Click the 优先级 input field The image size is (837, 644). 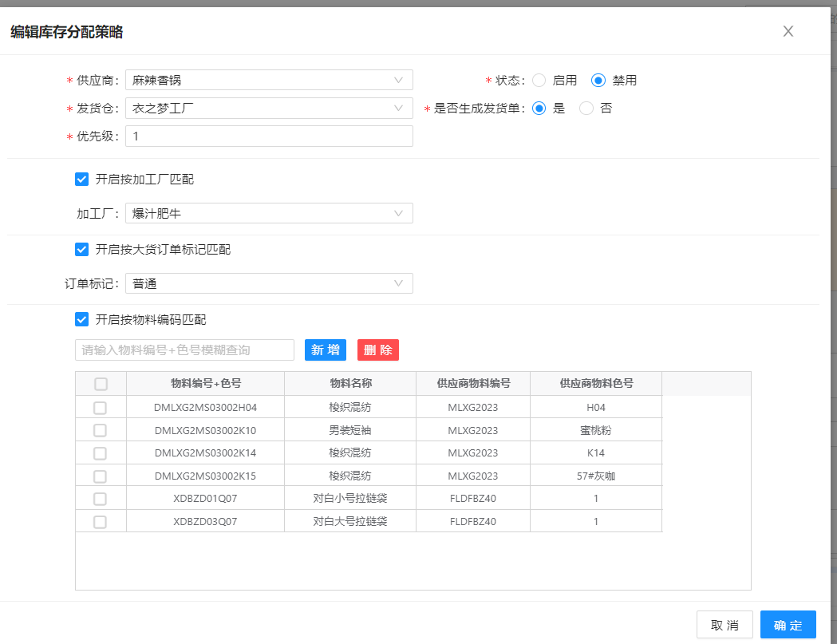click(x=269, y=136)
